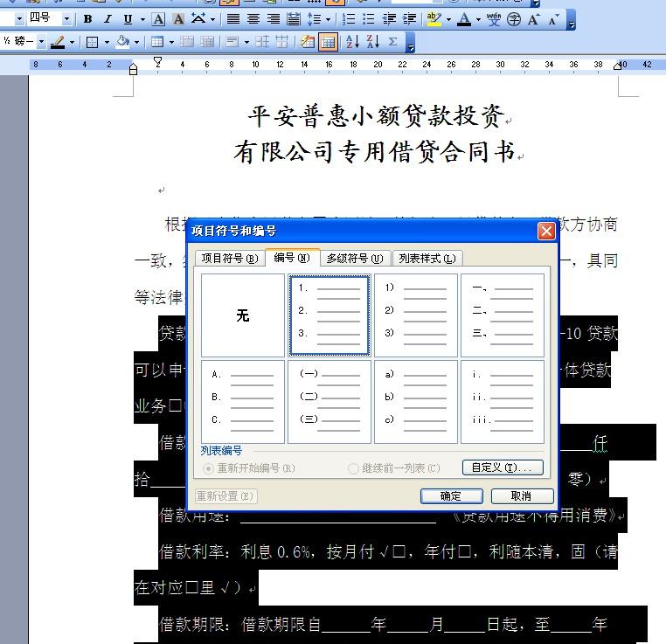The width and height of the screenshot is (666, 644).
Task: Switch to 多级符号 (U) tab
Action: 355,258
